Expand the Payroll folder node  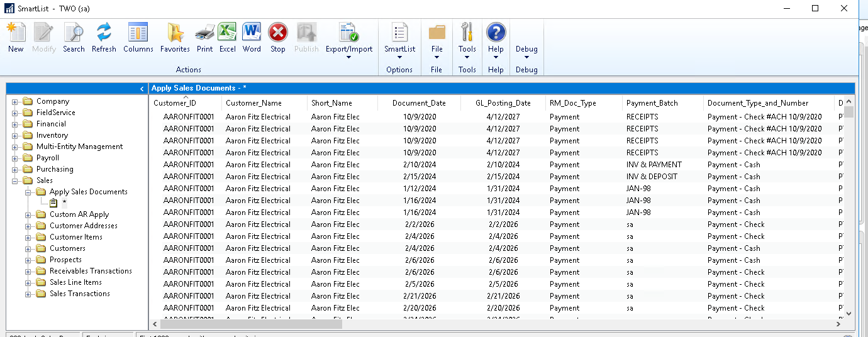click(x=15, y=158)
